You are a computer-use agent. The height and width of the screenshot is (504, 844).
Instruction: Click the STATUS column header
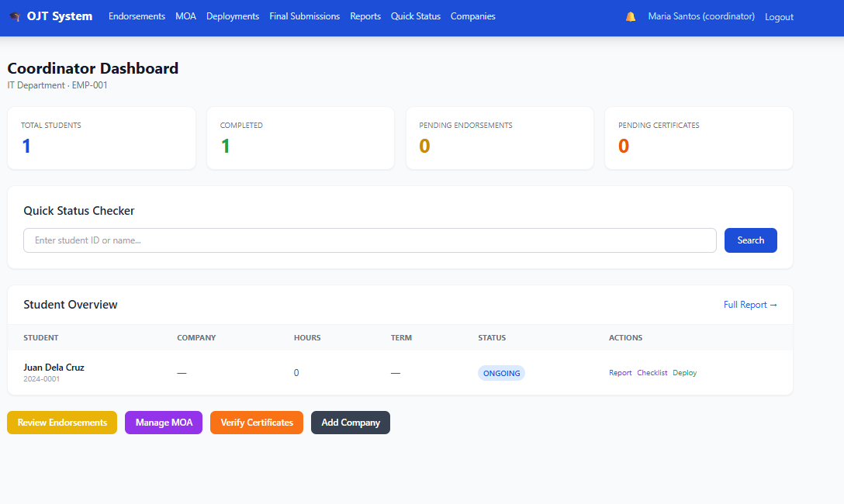tap(492, 338)
